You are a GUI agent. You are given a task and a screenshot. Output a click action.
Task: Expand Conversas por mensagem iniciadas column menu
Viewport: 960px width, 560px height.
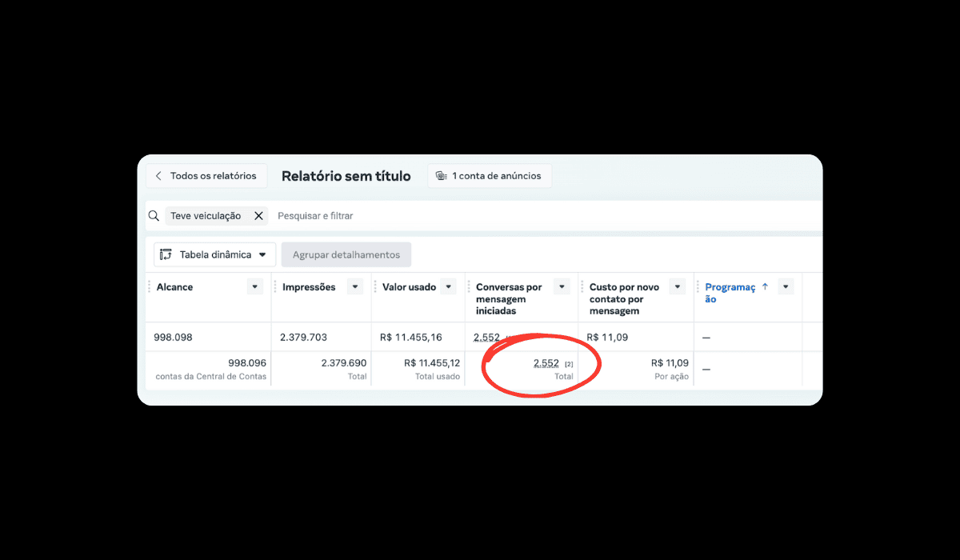point(562,287)
